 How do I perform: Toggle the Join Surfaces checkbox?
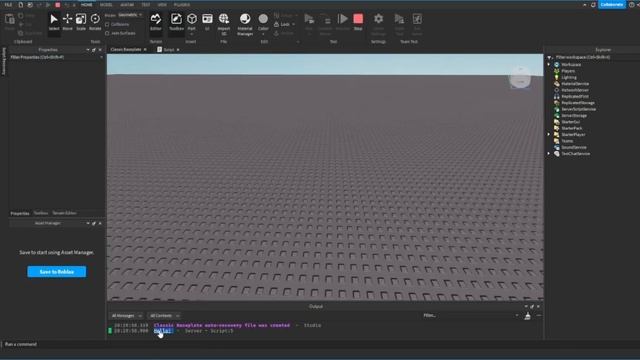point(107,33)
